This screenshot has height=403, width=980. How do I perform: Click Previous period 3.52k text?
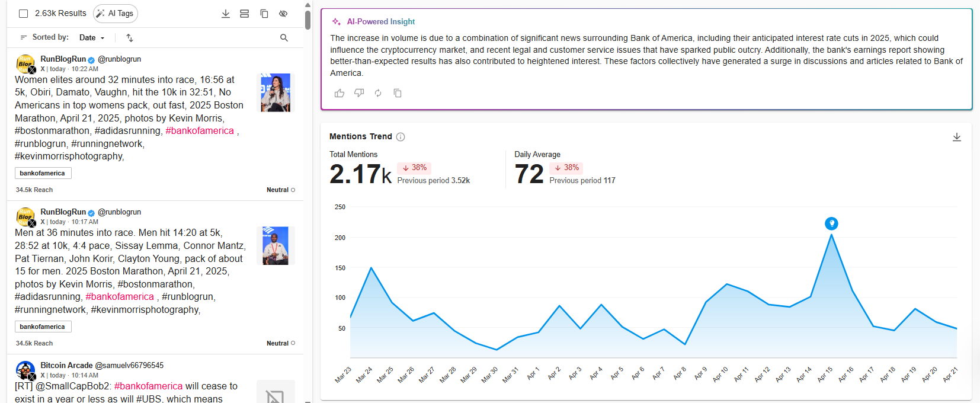[434, 181]
